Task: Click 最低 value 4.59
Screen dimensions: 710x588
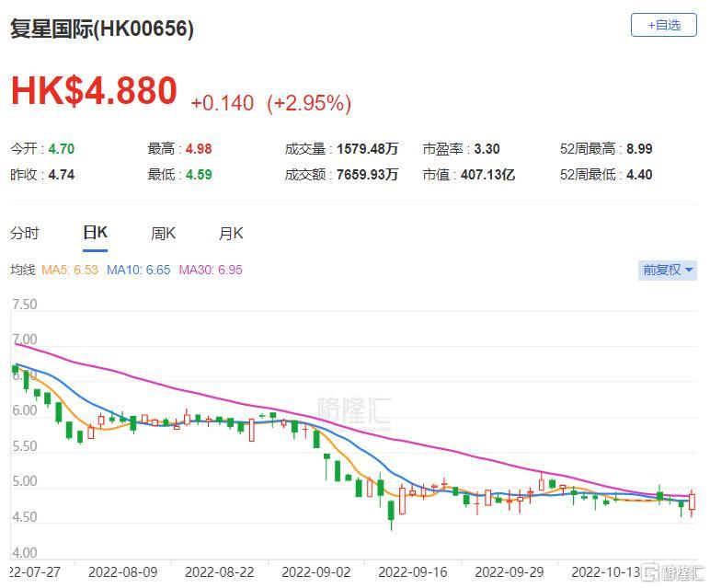Action: pyautogui.click(x=199, y=175)
